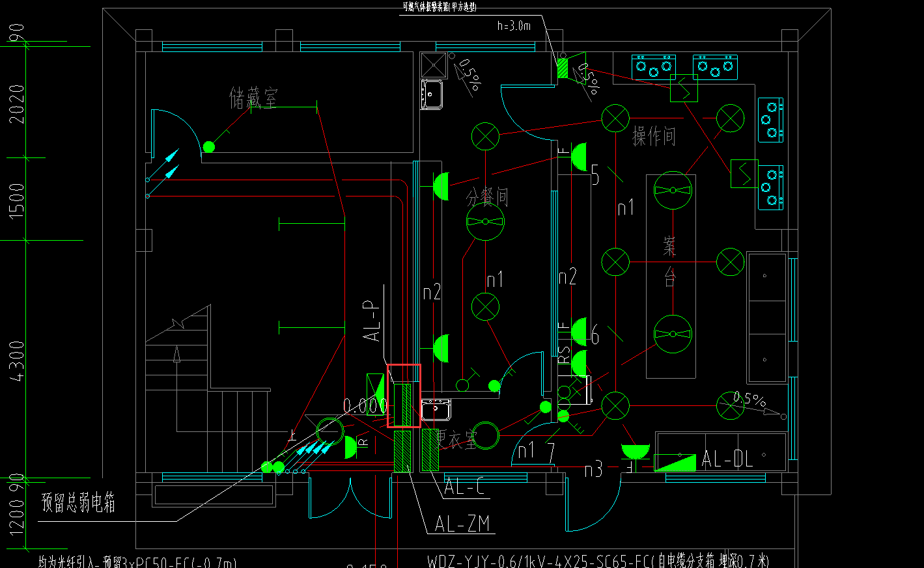Select the lamp just left of 操作间 label
This screenshot has height=568, width=924.
pyautogui.click(x=615, y=118)
